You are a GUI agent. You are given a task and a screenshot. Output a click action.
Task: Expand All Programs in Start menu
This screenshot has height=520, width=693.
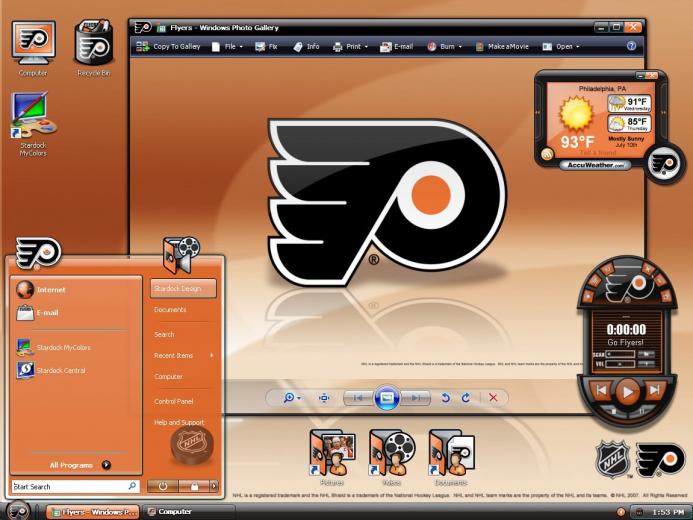click(80, 465)
